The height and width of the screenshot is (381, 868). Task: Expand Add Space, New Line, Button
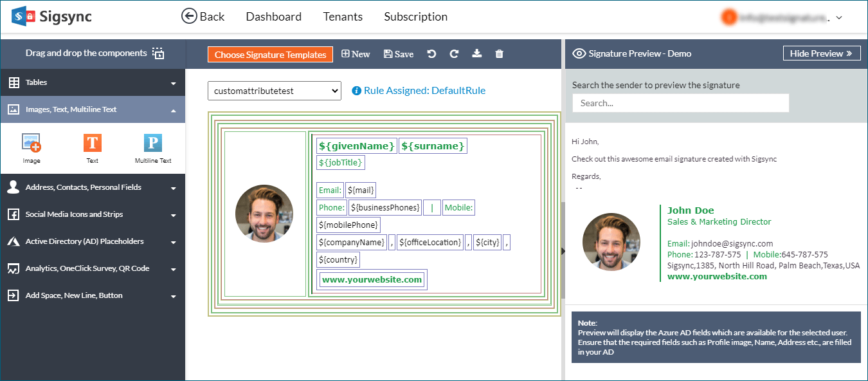tap(93, 295)
